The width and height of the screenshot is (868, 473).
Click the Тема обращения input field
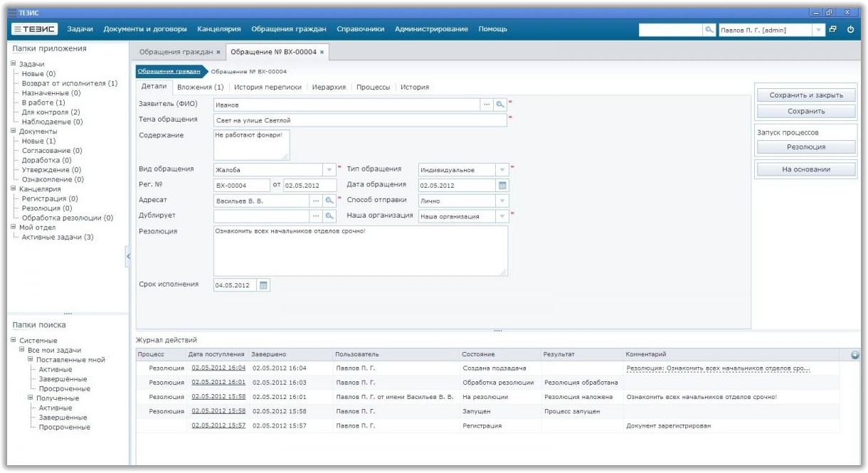pyautogui.click(x=360, y=120)
